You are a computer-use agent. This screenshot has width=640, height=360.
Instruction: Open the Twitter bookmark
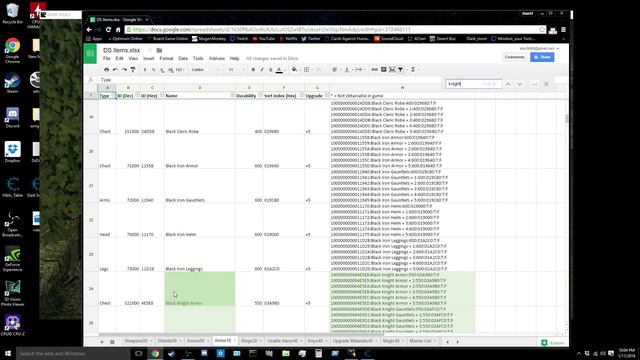coord(311,39)
